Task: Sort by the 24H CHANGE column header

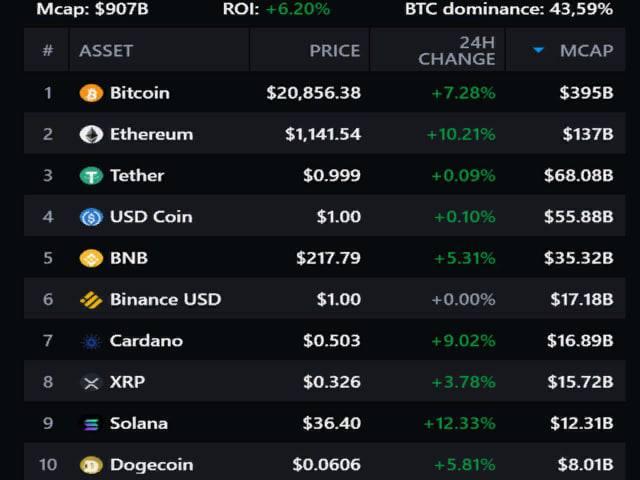Action: pos(456,50)
